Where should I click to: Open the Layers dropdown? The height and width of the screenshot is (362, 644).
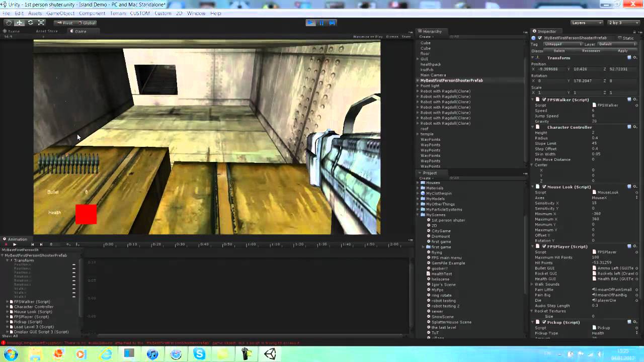click(587, 23)
